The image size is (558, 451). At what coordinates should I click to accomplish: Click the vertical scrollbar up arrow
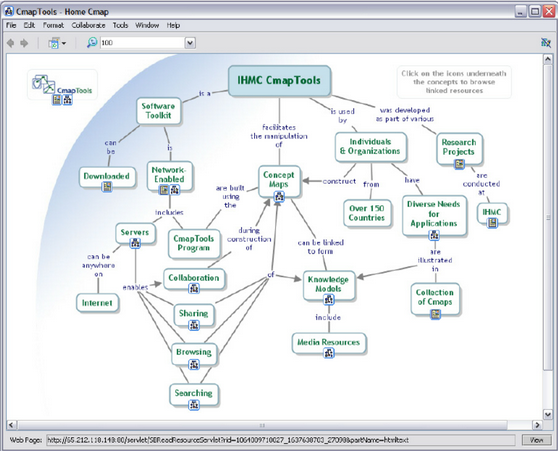[x=548, y=59]
